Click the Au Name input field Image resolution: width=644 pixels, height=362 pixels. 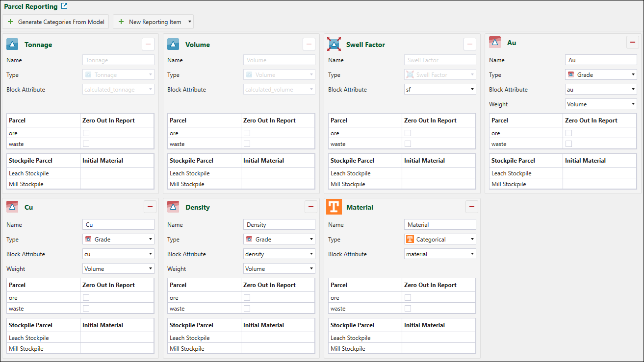[x=601, y=60]
